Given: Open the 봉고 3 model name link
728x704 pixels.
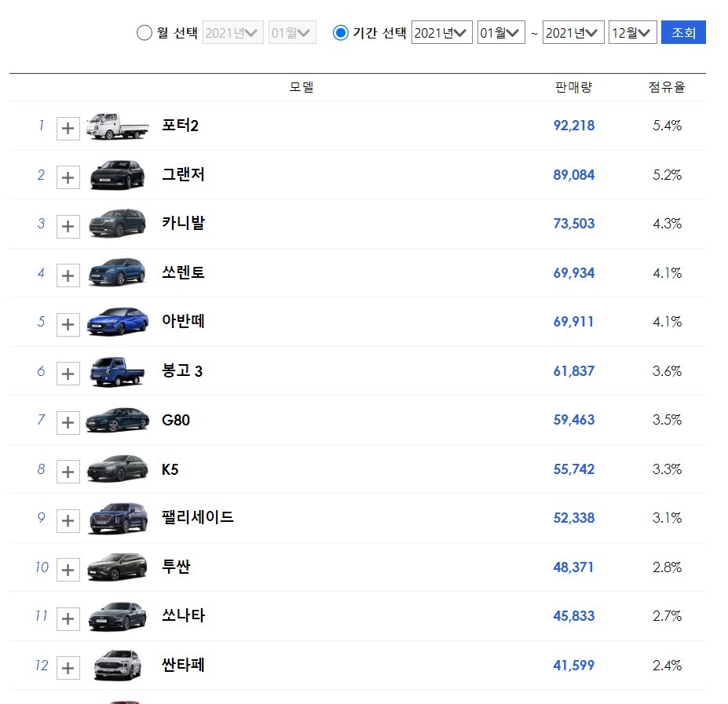Looking at the screenshot, I should tap(182, 370).
